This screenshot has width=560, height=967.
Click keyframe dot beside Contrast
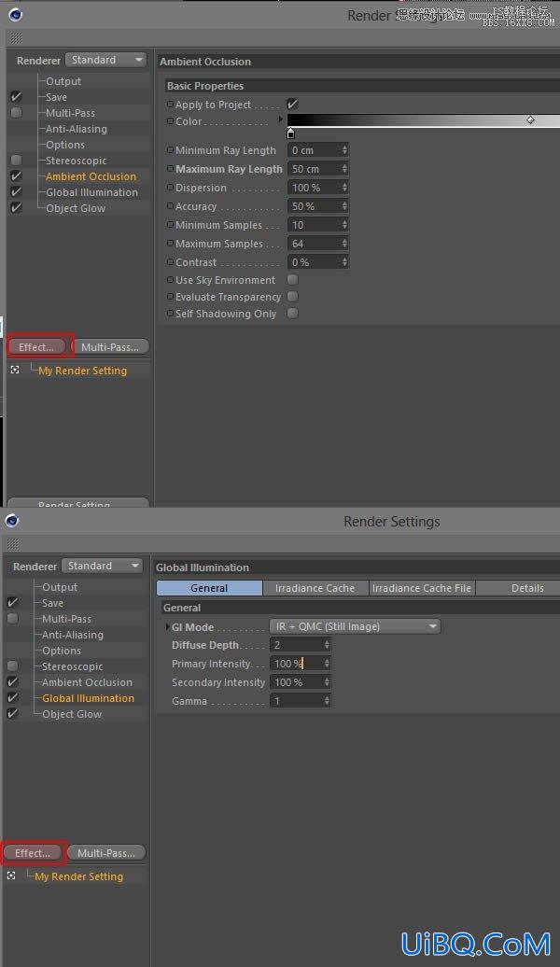pyautogui.click(x=170, y=262)
